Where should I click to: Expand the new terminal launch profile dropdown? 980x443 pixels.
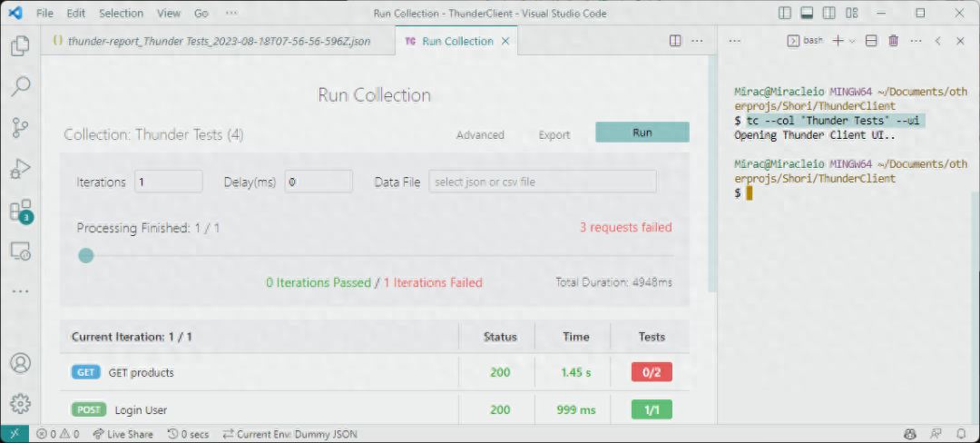(x=852, y=41)
